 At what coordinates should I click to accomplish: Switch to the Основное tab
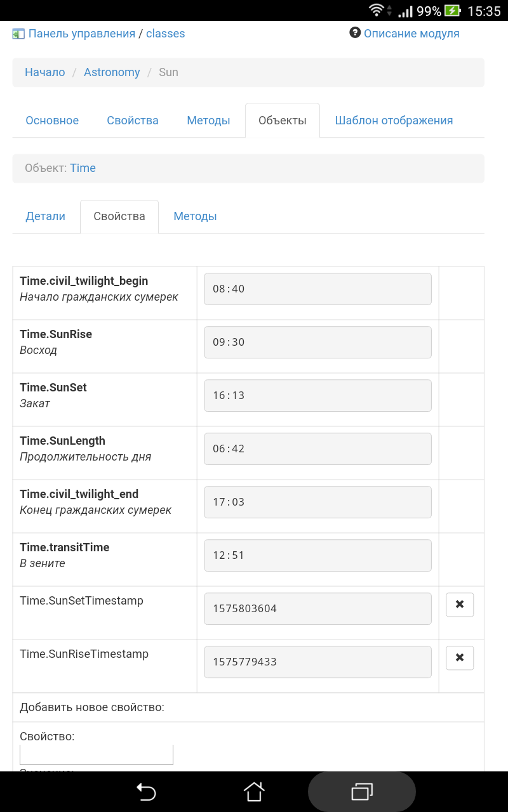(x=51, y=120)
